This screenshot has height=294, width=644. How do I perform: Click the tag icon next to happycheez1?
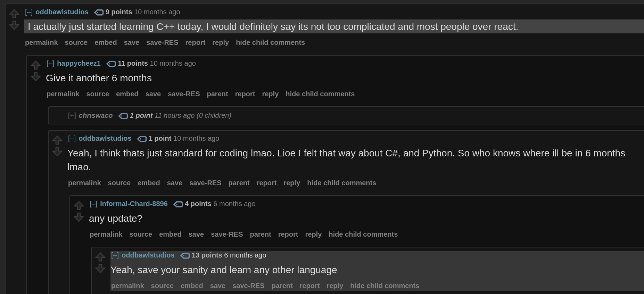point(111,64)
